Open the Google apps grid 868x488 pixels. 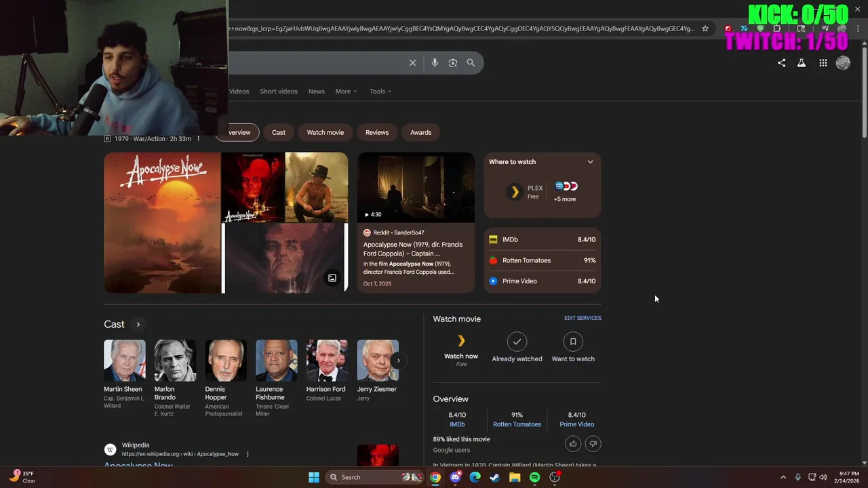point(823,63)
